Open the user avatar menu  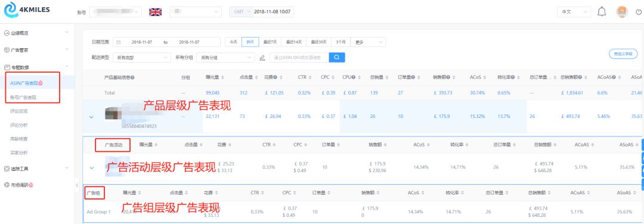[622, 11]
